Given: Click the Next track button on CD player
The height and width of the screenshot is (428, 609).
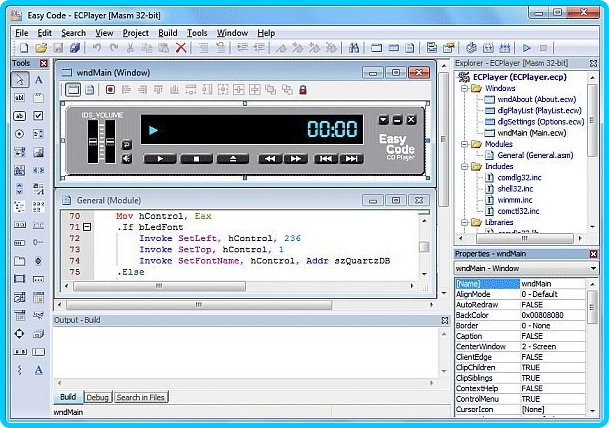Looking at the screenshot, I should 351,158.
